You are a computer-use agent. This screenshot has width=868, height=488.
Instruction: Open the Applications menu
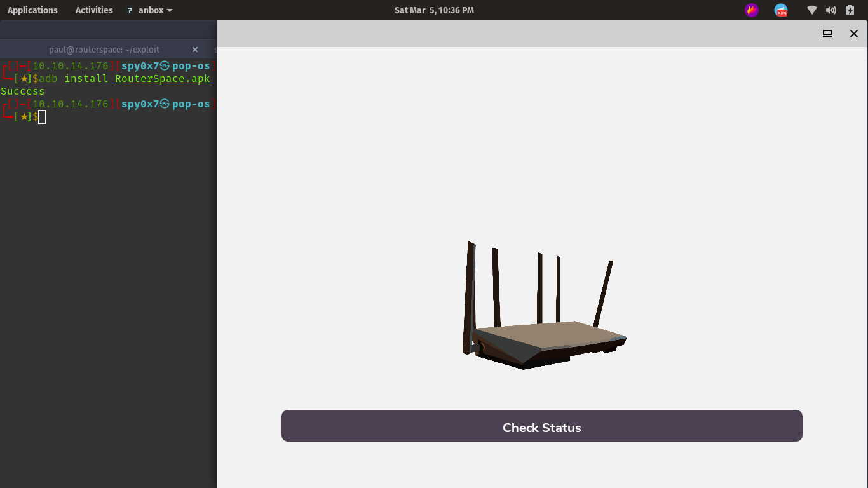coord(32,10)
